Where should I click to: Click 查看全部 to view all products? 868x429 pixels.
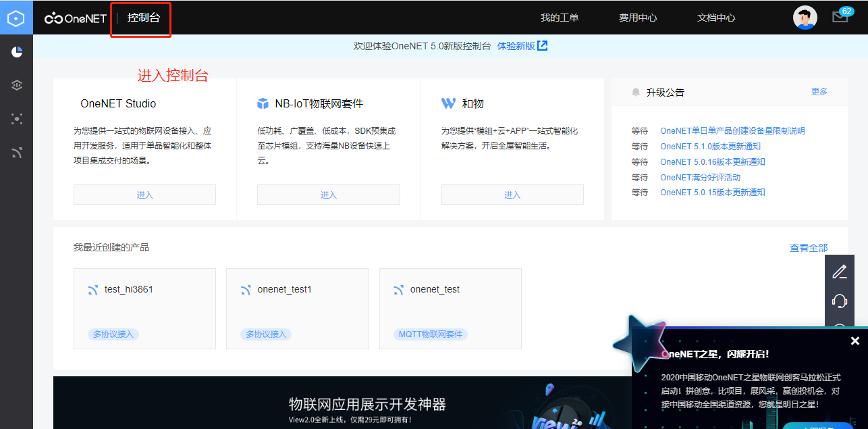808,247
